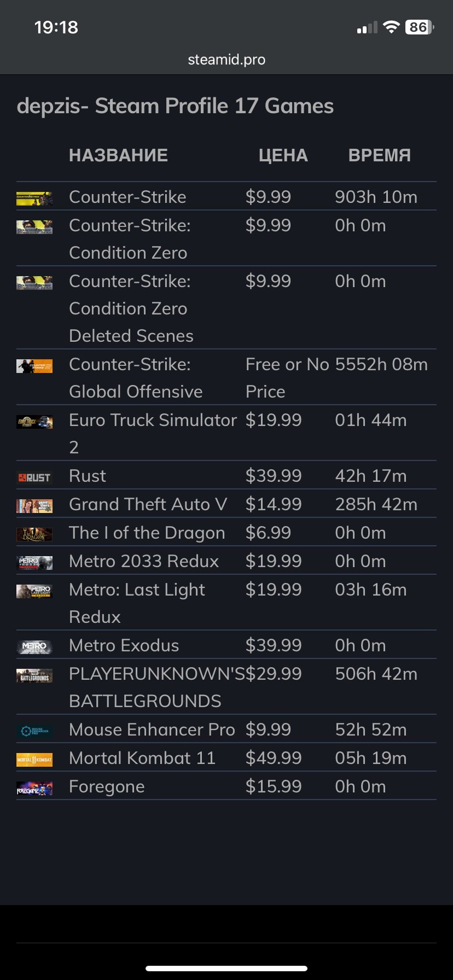Viewport: 453px width, 980px height.
Task: Click the depzis- Steam Profile heading
Action: tap(175, 106)
